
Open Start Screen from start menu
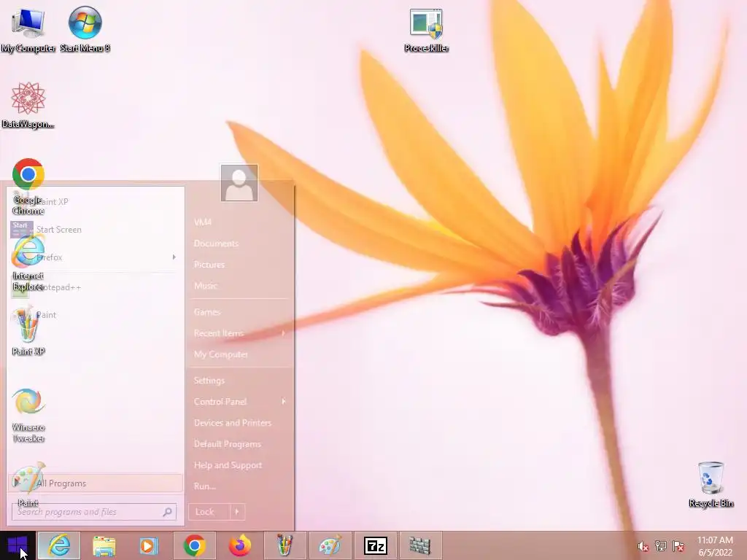click(x=96, y=230)
